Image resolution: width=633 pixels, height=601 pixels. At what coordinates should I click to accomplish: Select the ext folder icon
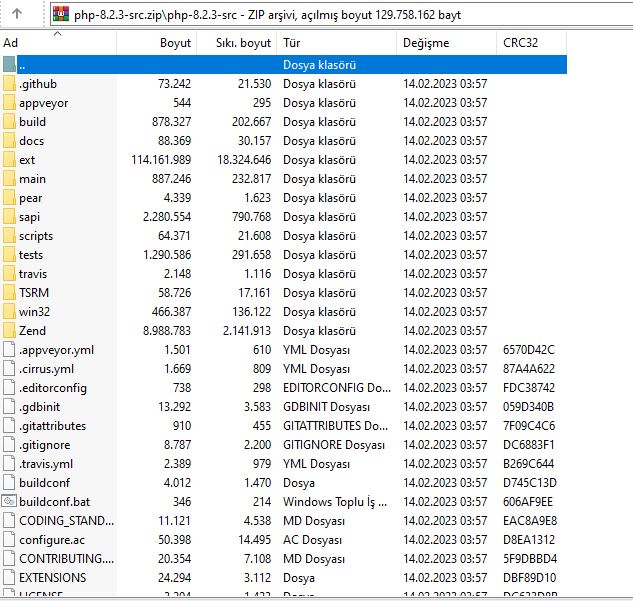[9, 160]
